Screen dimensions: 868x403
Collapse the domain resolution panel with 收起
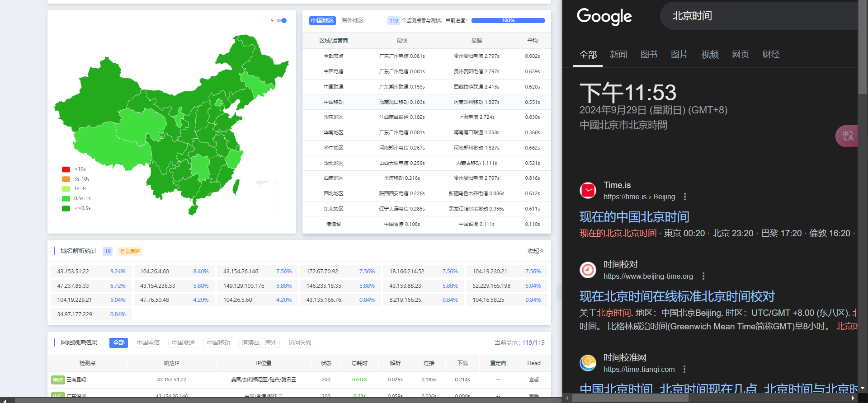click(535, 251)
